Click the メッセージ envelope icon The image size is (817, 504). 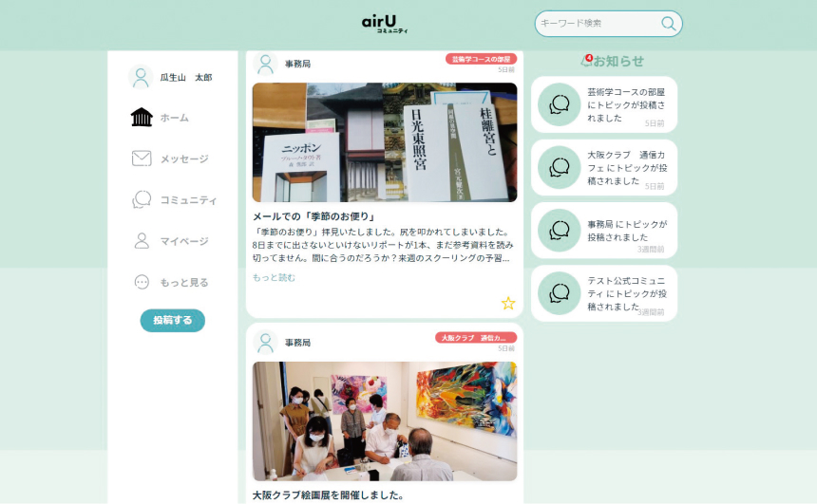[142, 159]
